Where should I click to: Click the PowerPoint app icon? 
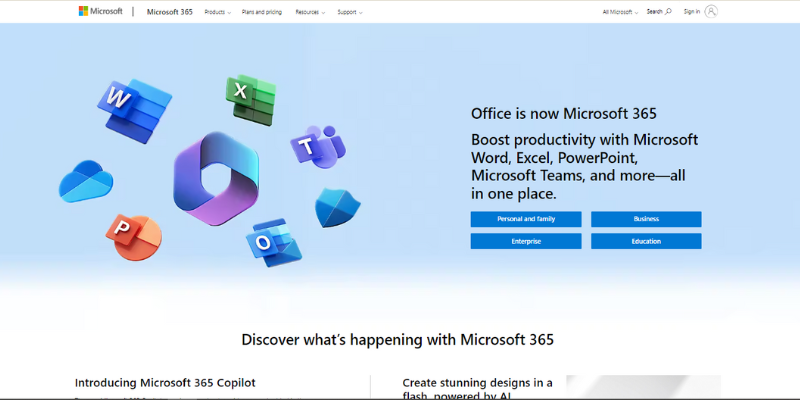(134, 237)
